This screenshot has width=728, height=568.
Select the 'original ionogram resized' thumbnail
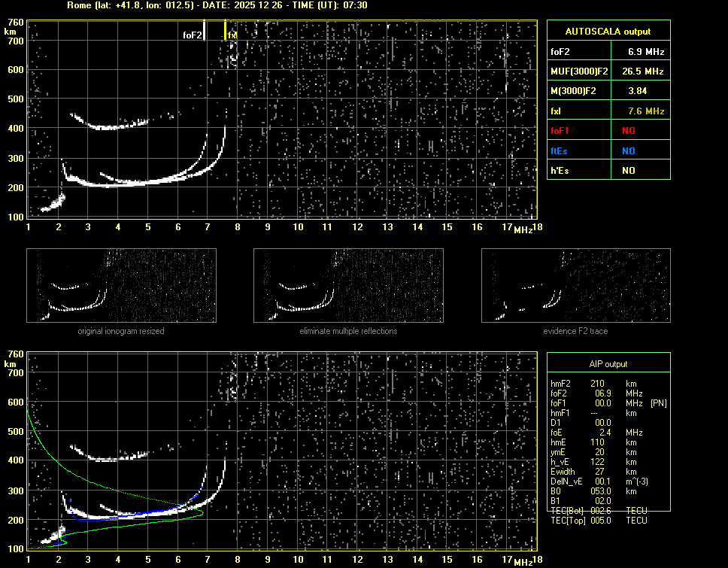[121, 287]
